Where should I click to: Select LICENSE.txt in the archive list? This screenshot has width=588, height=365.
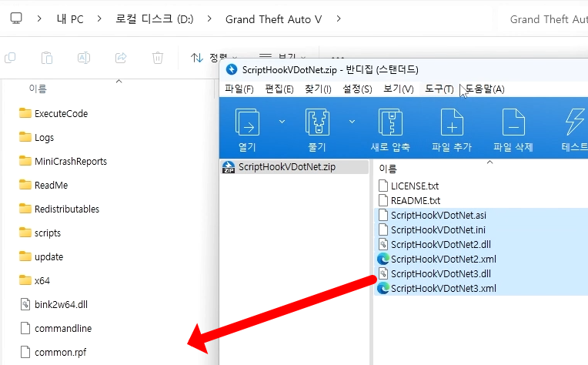[414, 186]
